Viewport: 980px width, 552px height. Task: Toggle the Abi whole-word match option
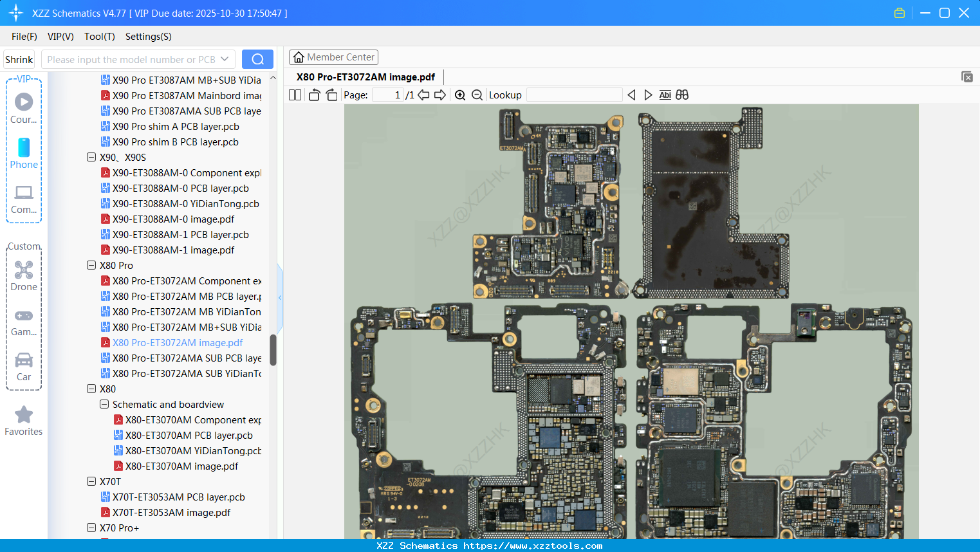[665, 95]
